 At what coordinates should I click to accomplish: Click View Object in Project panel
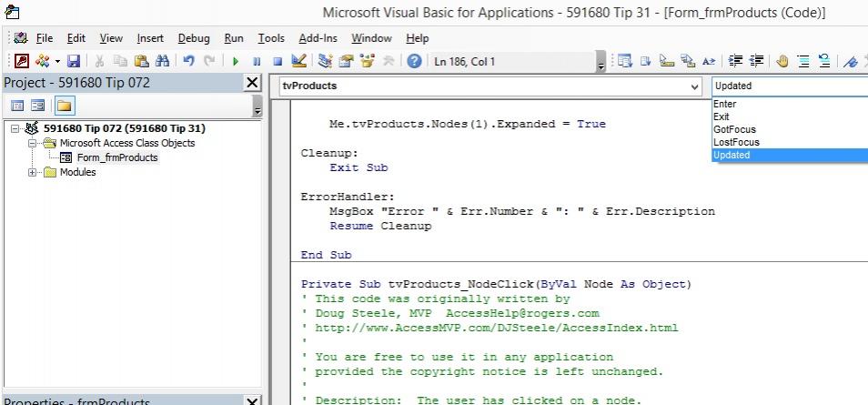pyautogui.click(x=37, y=106)
